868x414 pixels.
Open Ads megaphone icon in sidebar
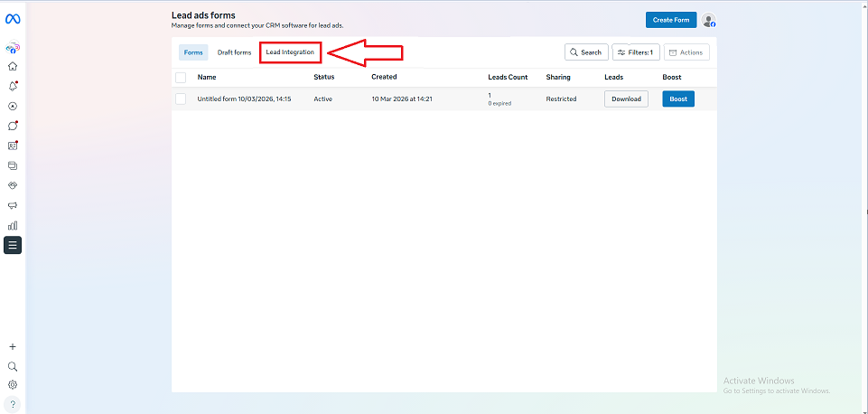13,205
